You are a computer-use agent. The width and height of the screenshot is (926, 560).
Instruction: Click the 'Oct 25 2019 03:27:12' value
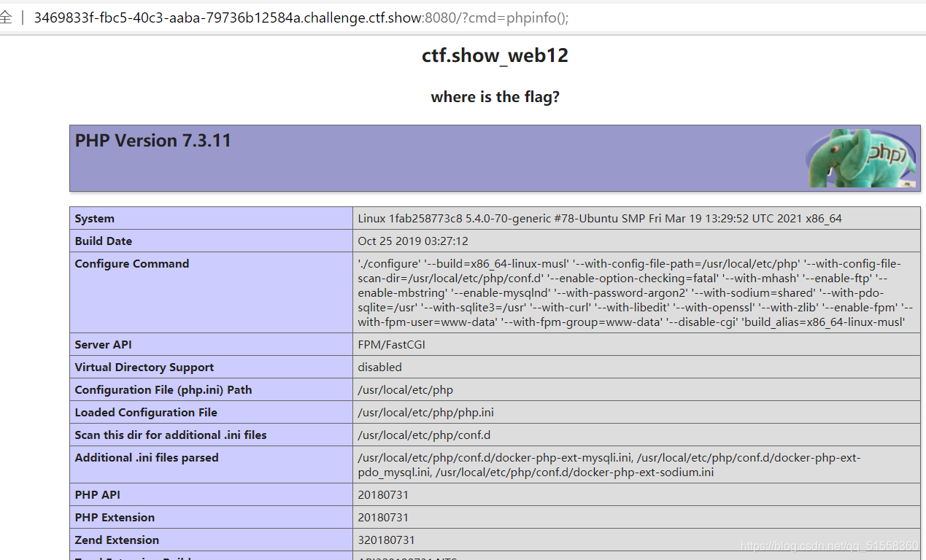[413, 241]
